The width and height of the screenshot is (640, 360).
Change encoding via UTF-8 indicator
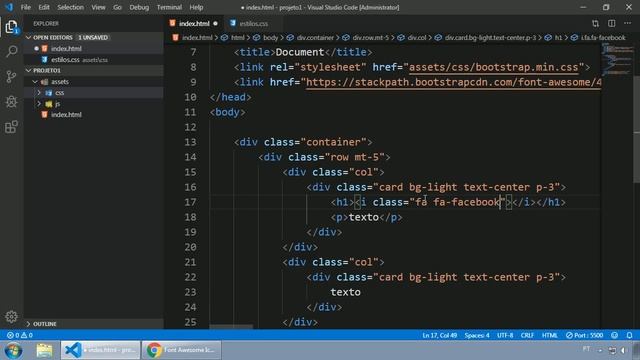[505, 335]
